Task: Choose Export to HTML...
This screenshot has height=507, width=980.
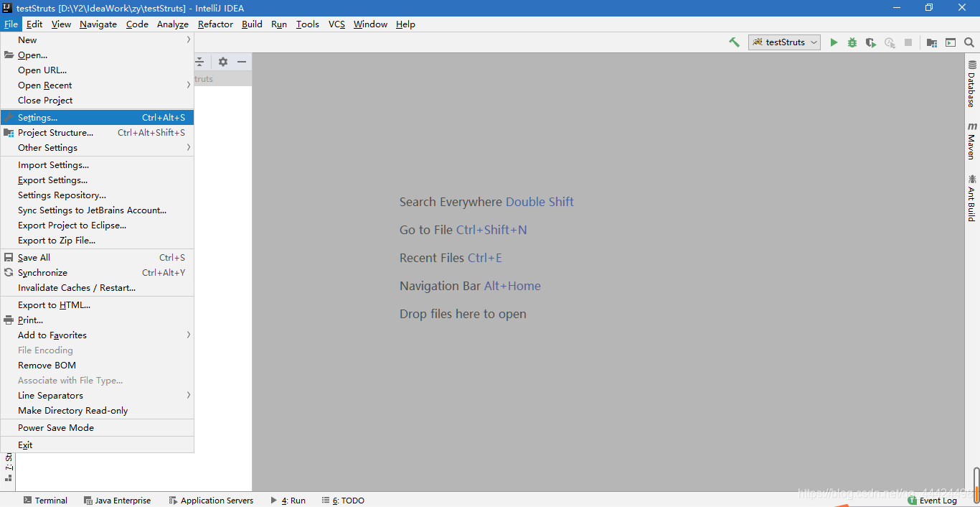Action: (x=97, y=305)
